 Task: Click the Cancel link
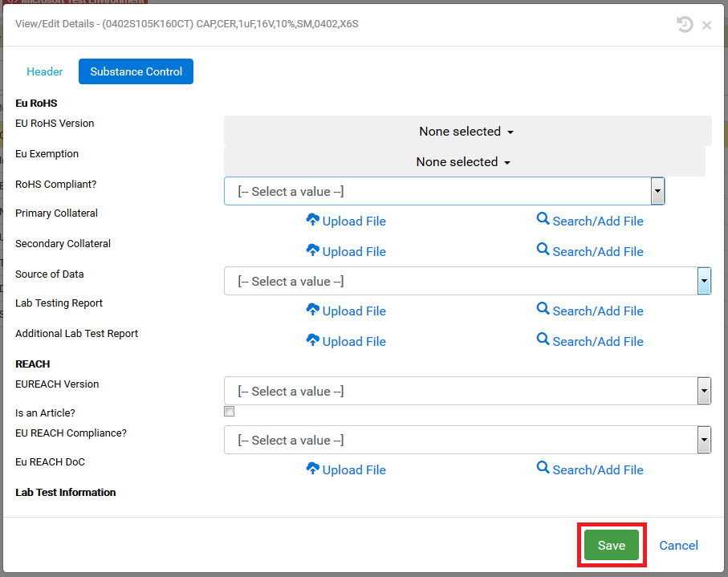(678, 545)
